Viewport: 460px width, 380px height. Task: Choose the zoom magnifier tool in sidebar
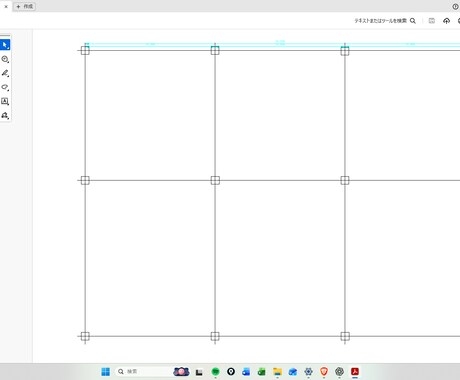(5, 59)
